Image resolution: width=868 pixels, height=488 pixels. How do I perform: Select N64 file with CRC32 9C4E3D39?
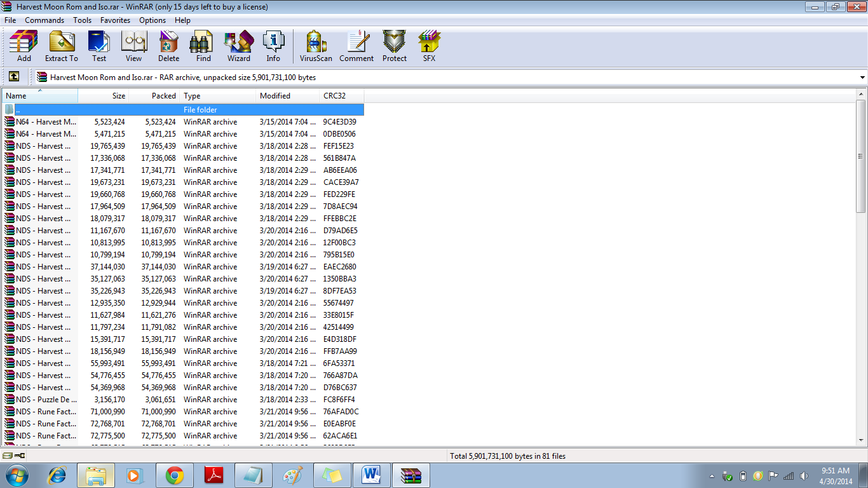coord(183,122)
